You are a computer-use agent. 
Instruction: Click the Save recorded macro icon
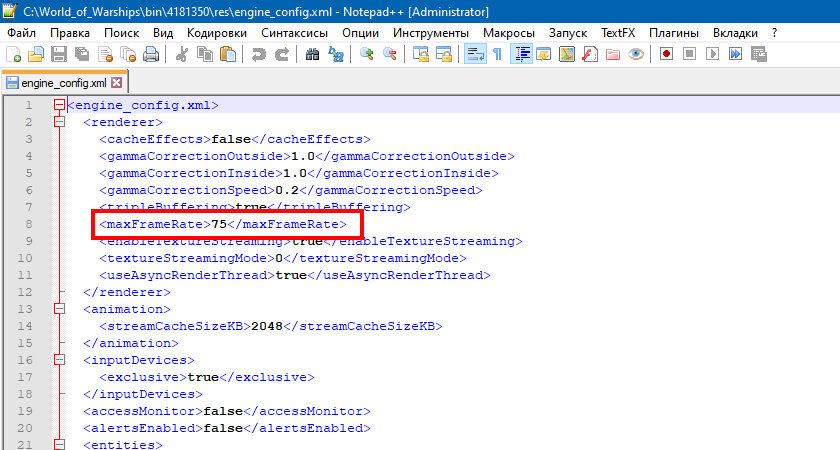[x=759, y=54]
